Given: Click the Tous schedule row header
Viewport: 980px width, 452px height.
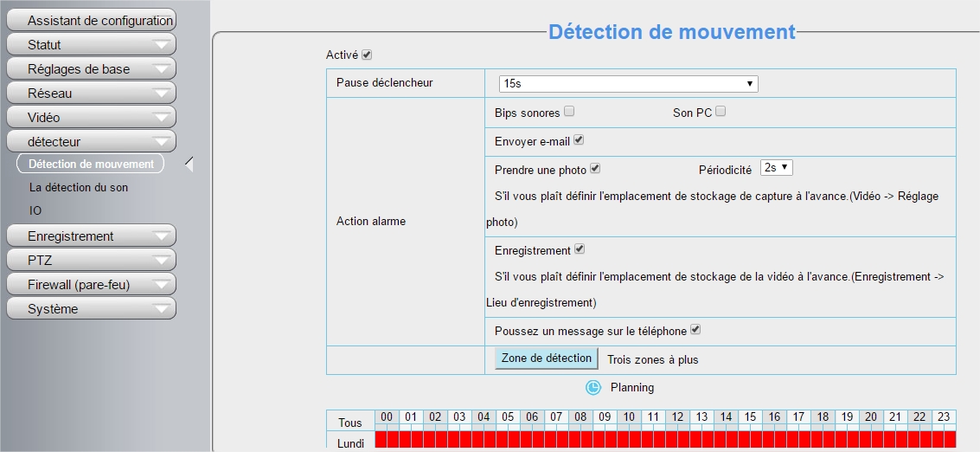Looking at the screenshot, I should coord(350,422).
